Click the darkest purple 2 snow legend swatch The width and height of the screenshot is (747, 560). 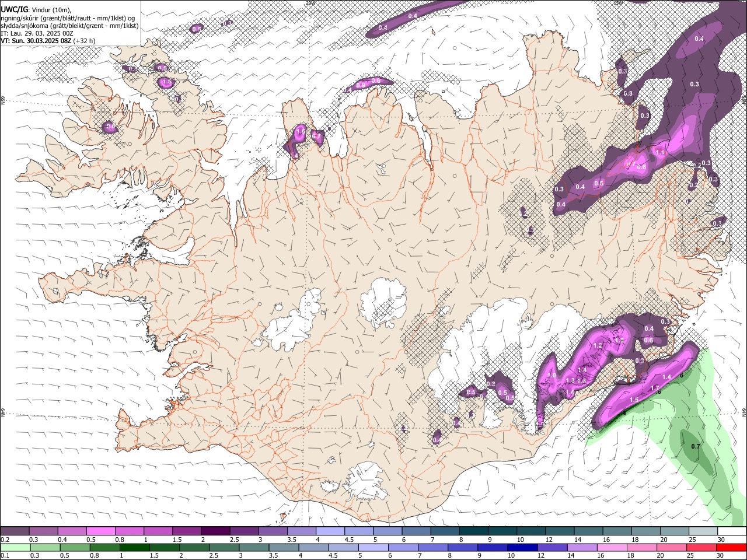[x=215, y=531]
